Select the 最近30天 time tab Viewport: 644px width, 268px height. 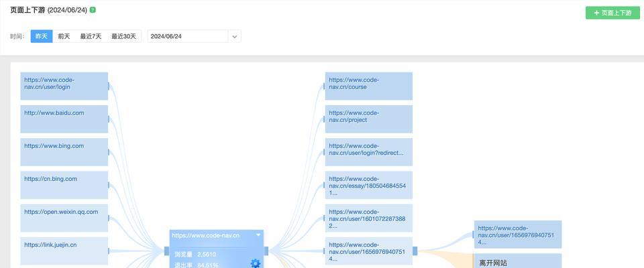pos(123,36)
